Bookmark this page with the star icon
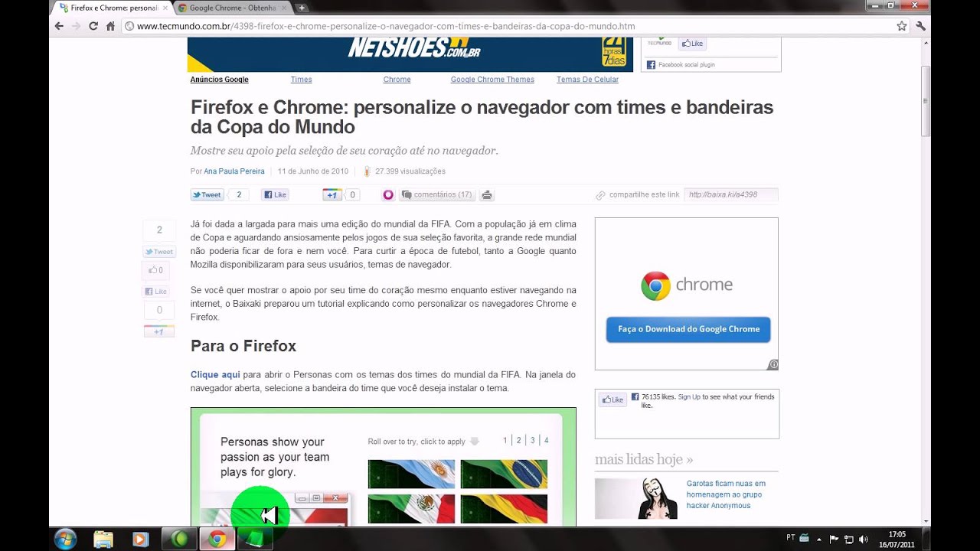This screenshot has height=551, width=980. coord(902,26)
